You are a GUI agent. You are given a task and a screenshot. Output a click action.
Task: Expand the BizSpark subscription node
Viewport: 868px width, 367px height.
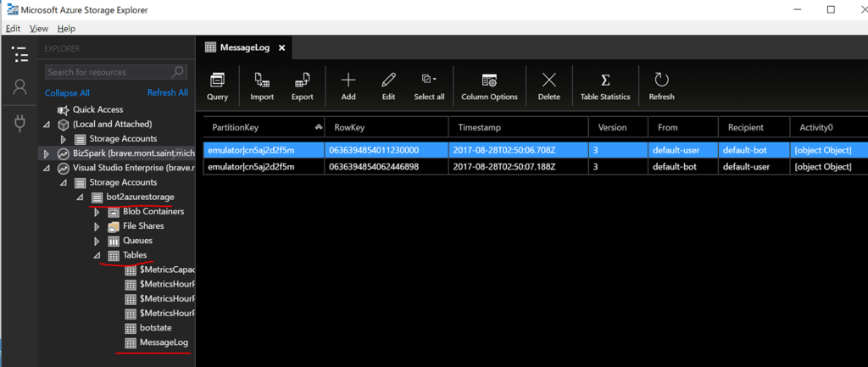[x=47, y=153]
